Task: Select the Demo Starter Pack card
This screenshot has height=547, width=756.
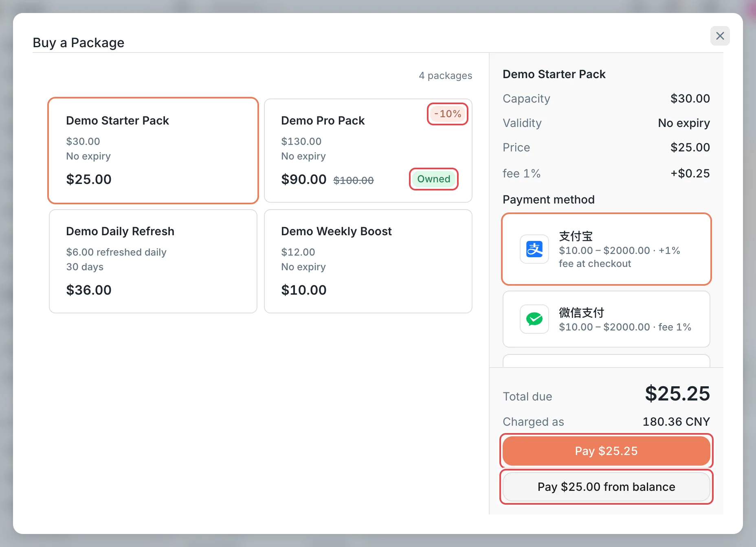Action: click(153, 151)
